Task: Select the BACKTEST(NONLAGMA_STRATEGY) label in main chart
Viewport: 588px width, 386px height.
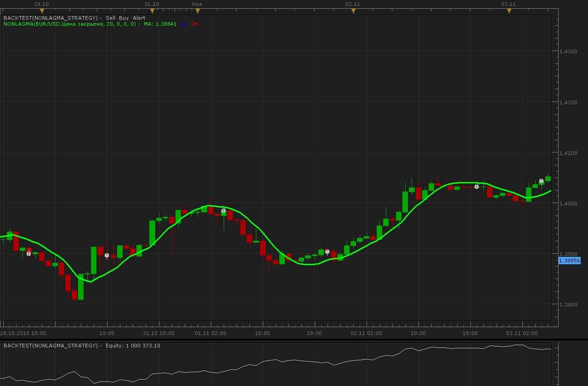Action: [x=51, y=18]
